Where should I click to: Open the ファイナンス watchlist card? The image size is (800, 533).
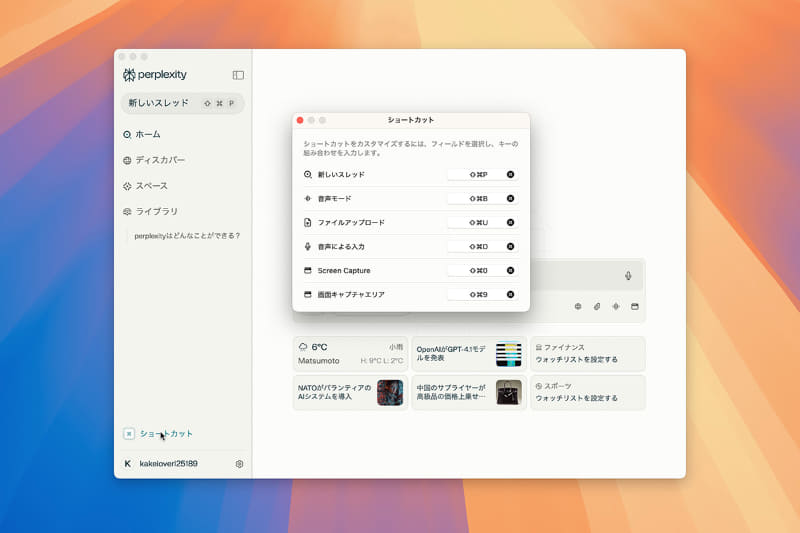pos(588,353)
